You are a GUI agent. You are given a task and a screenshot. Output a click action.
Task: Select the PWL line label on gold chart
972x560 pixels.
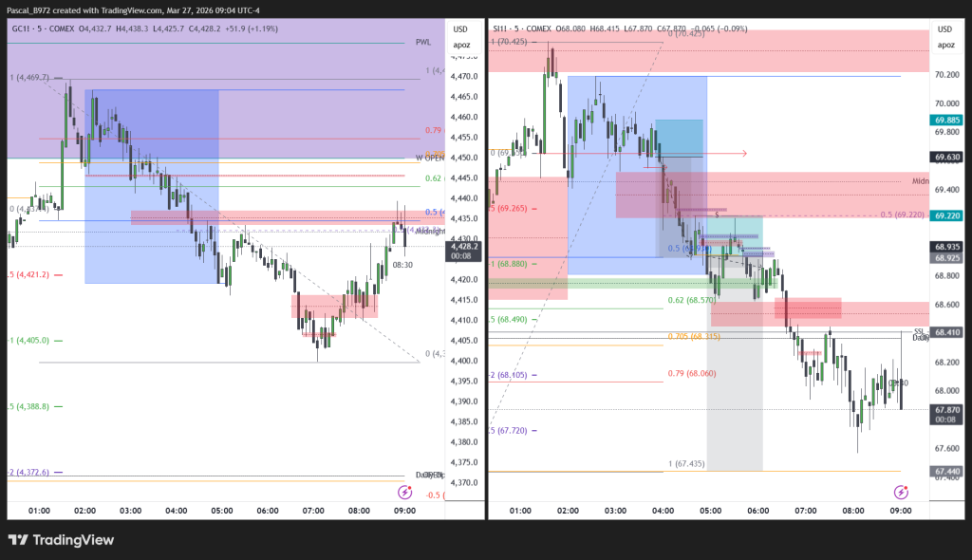tap(423, 43)
